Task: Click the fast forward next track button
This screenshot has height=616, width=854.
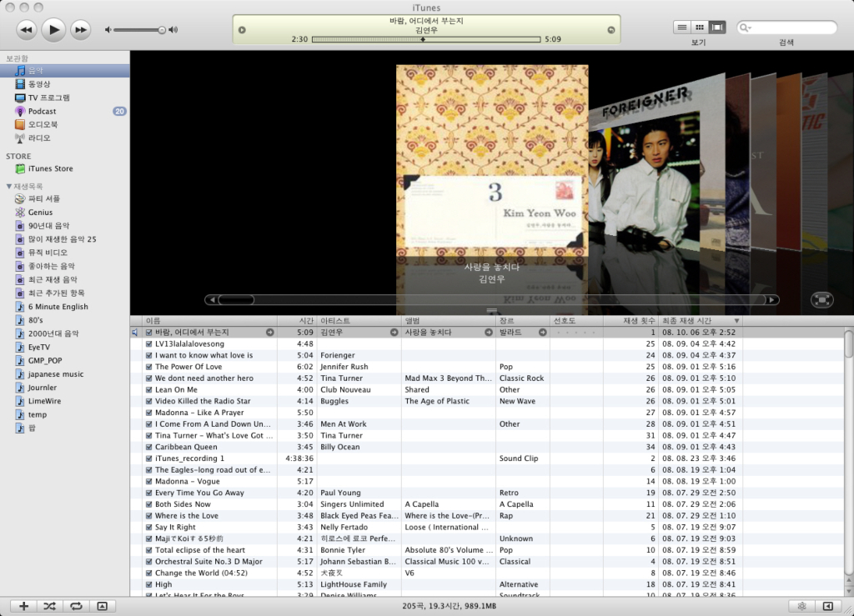Action: click(81, 30)
